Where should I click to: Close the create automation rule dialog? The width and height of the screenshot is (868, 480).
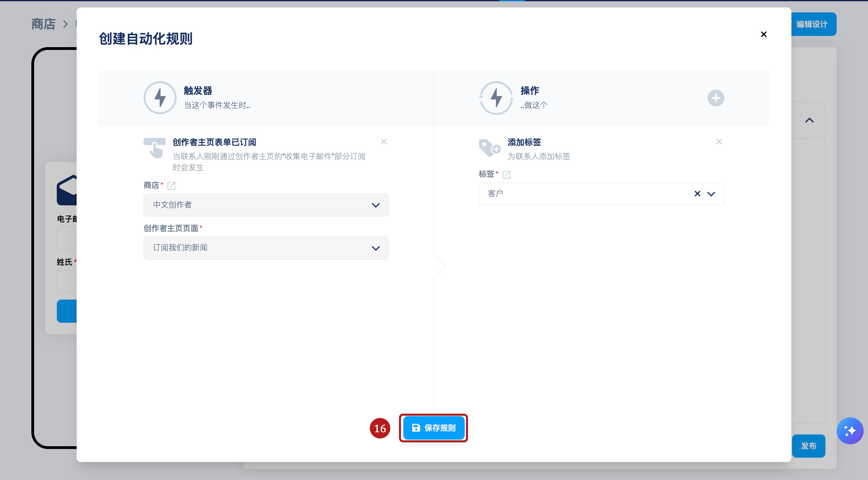763,34
